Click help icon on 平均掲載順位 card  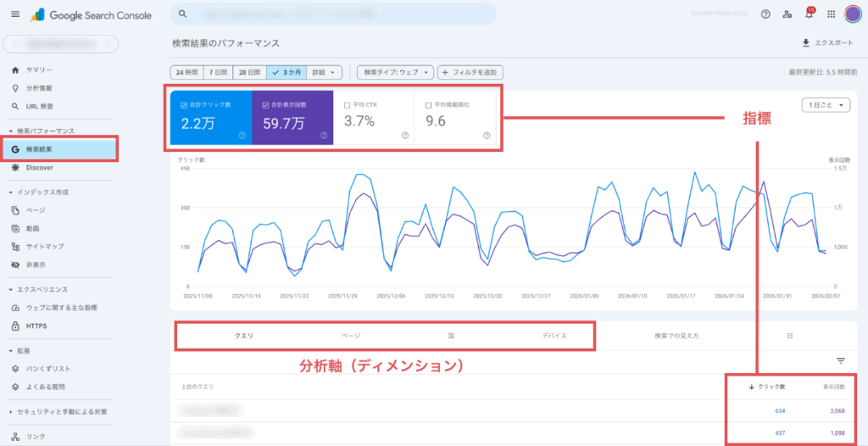(x=487, y=135)
